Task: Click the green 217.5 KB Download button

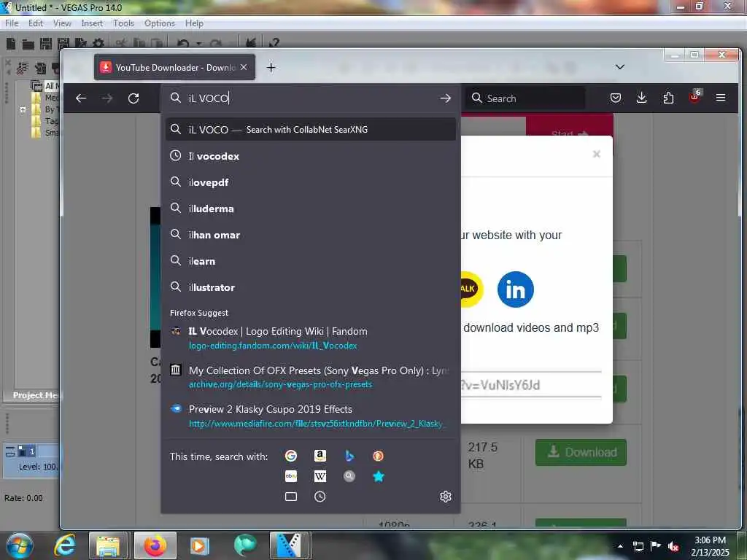Action: (x=581, y=452)
